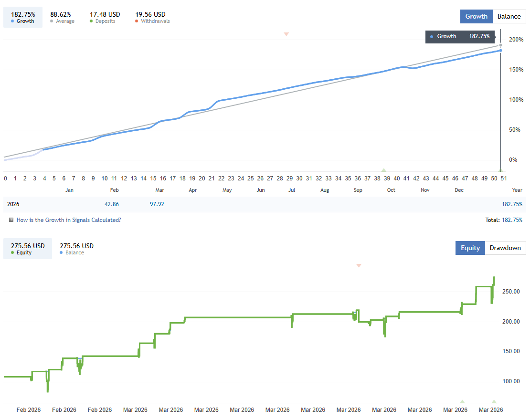Image resolution: width=530 pixels, height=420 pixels.
Task: Click the February value 42.86
Action: click(x=112, y=204)
